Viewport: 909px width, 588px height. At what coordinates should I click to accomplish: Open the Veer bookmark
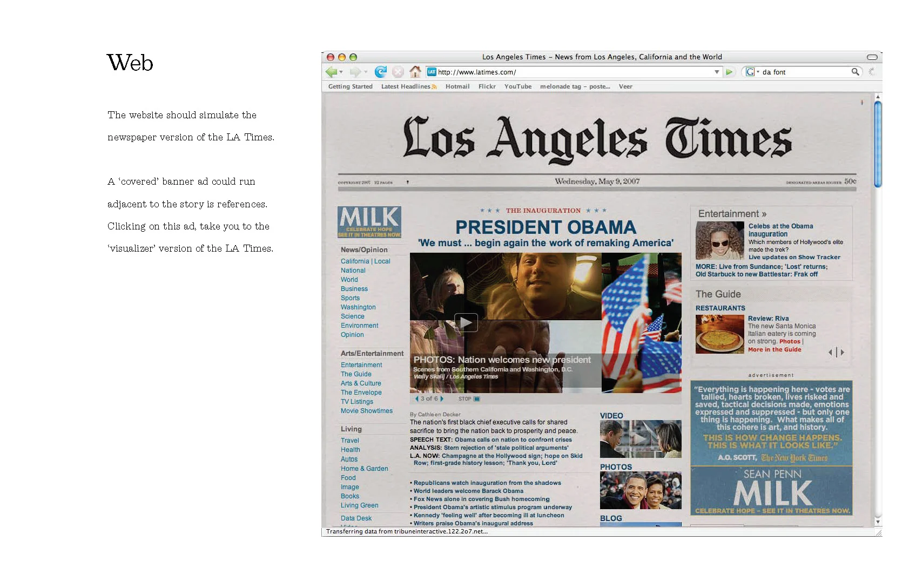(x=625, y=86)
